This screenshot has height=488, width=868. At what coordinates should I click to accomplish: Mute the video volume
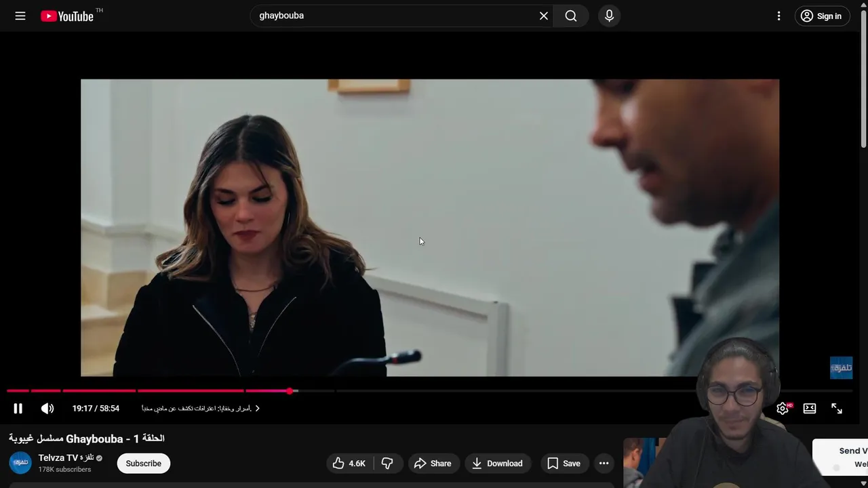47,408
